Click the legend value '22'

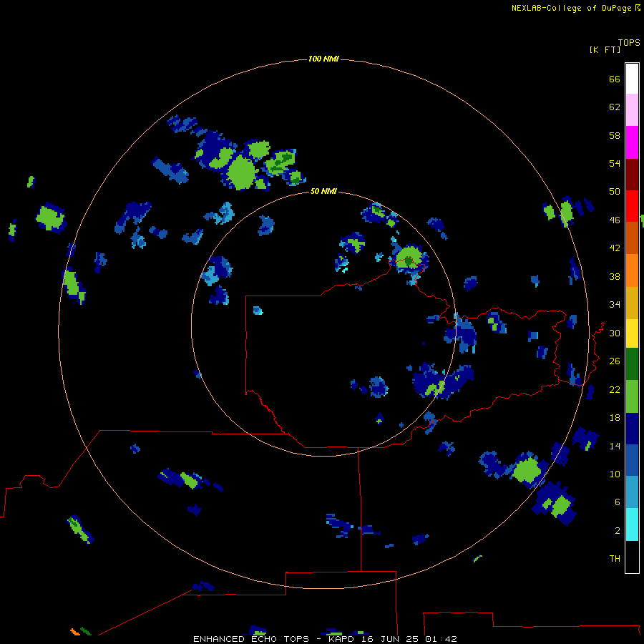pyautogui.click(x=615, y=390)
